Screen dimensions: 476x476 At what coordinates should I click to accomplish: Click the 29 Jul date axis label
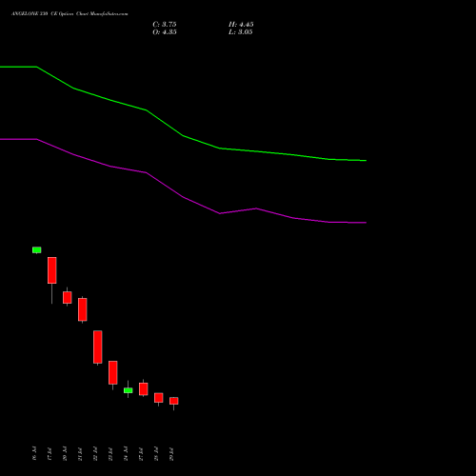coord(171,453)
